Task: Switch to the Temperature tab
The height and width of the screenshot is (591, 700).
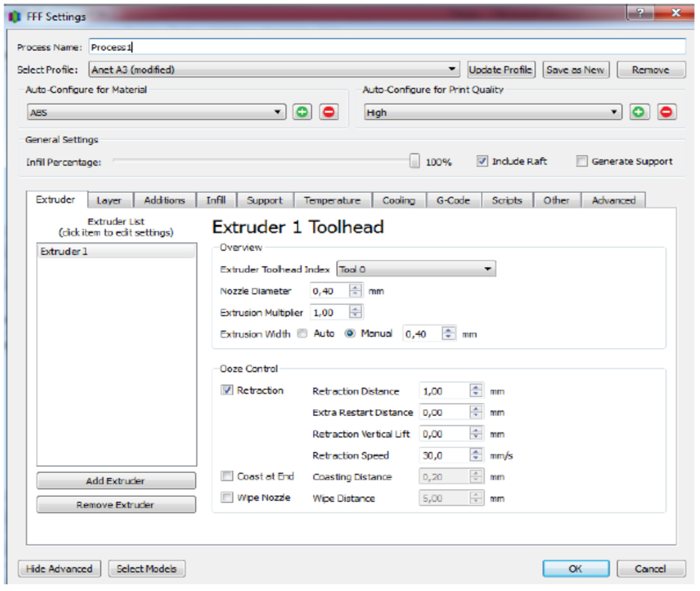Action: coord(332,200)
